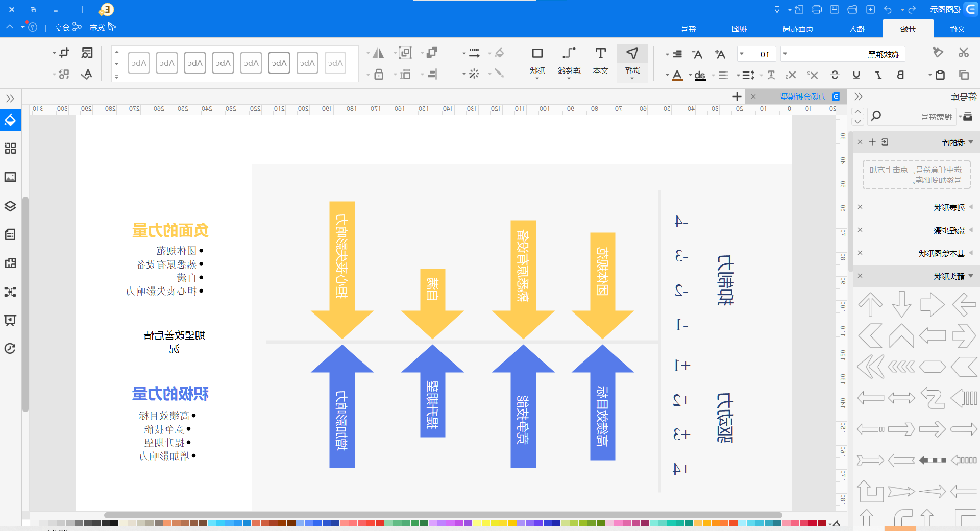The height and width of the screenshot is (531, 980).
Task: Open the dropdown arrow beside the font color A
Action: [x=667, y=76]
